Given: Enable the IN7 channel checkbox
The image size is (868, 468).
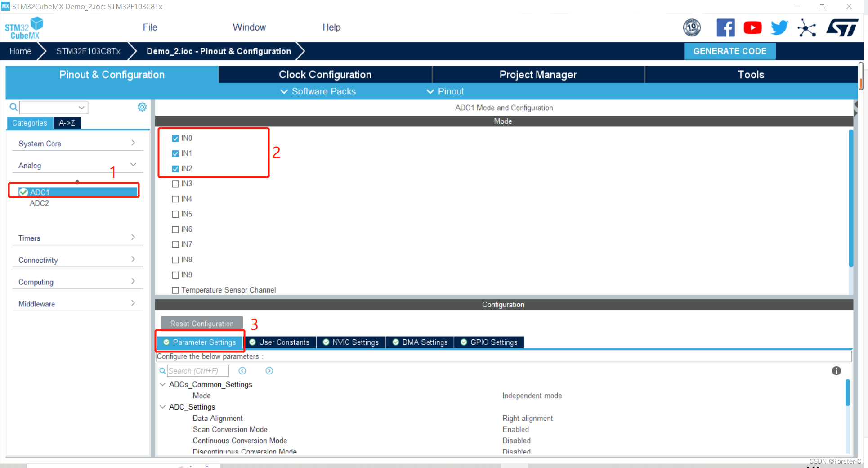Looking at the screenshot, I should point(175,245).
